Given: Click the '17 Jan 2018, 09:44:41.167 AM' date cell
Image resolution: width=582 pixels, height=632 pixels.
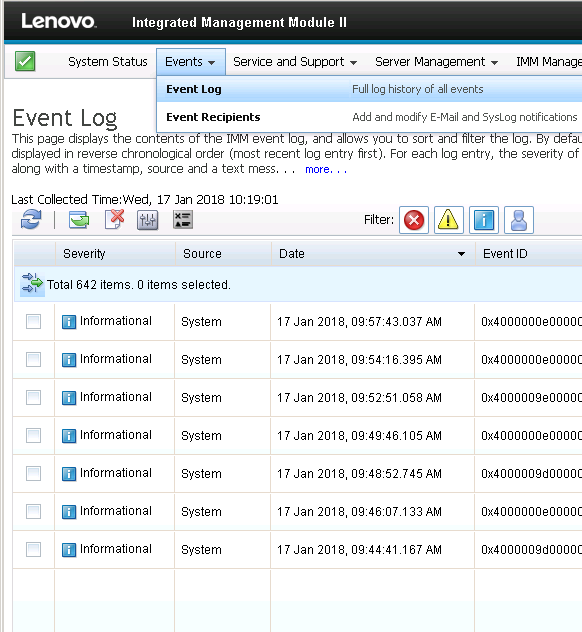Looking at the screenshot, I should (x=360, y=549).
